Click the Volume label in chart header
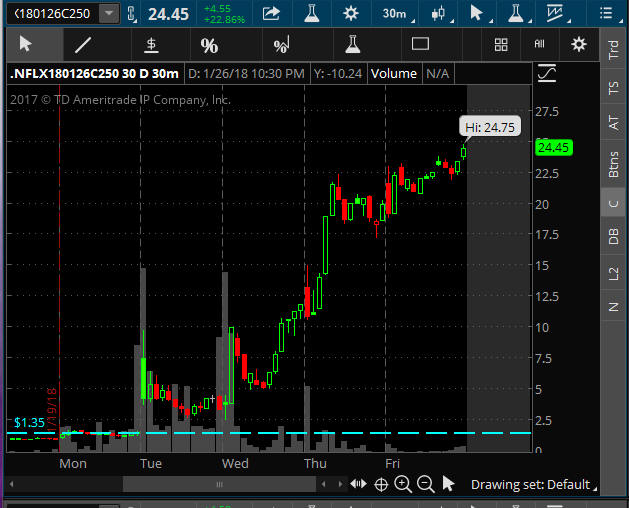This screenshot has width=629, height=508. pos(394,73)
